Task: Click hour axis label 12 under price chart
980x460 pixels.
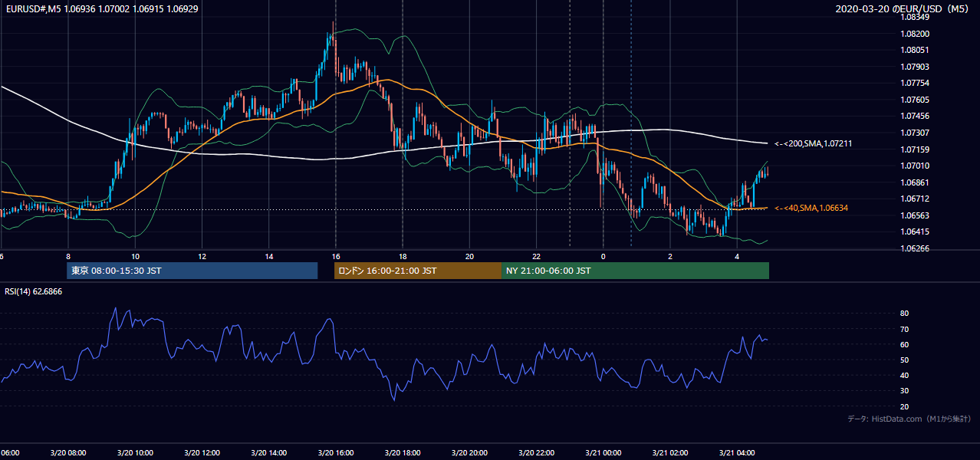Action: (x=202, y=256)
